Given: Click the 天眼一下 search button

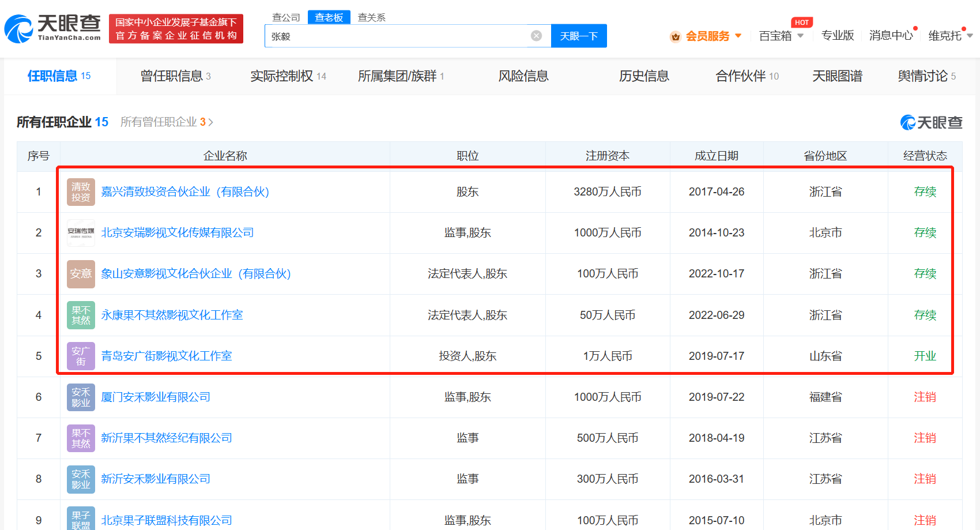Looking at the screenshot, I should tap(579, 36).
